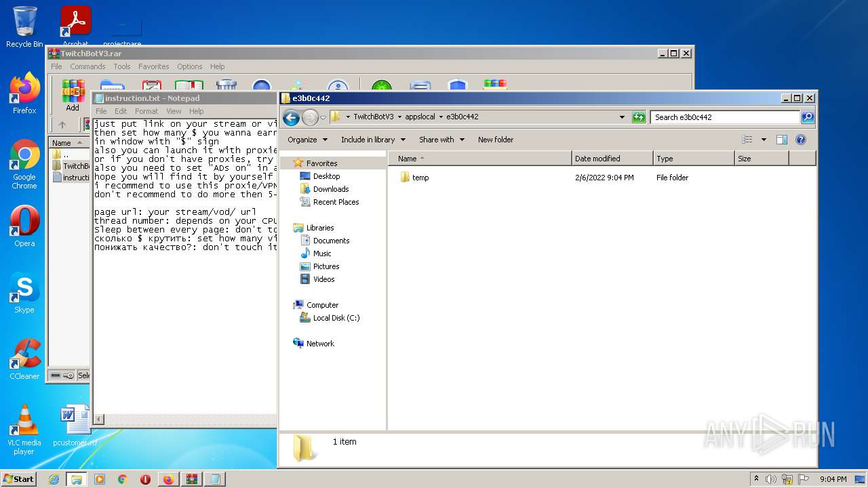Screen dimensions: 868x488
Task: Open Notepad's File menu
Action: coord(101,111)
